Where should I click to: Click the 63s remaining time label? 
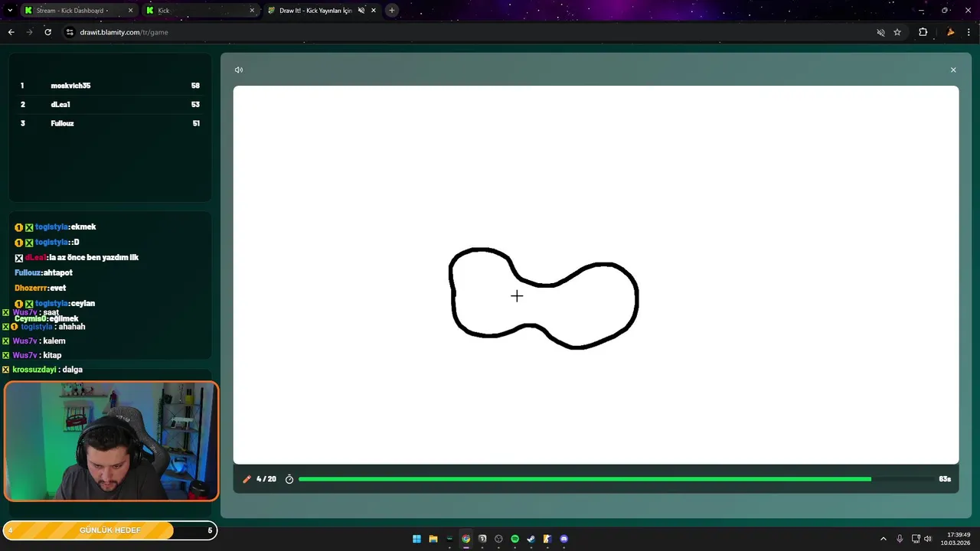945,479
